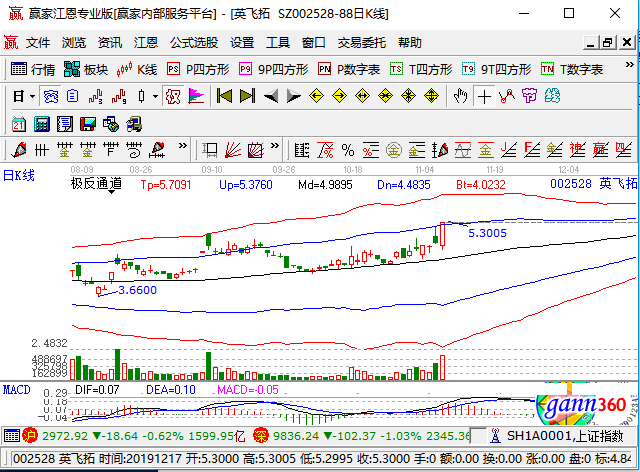
Task: Select the hand pan tool
Action: coord(460,96)
